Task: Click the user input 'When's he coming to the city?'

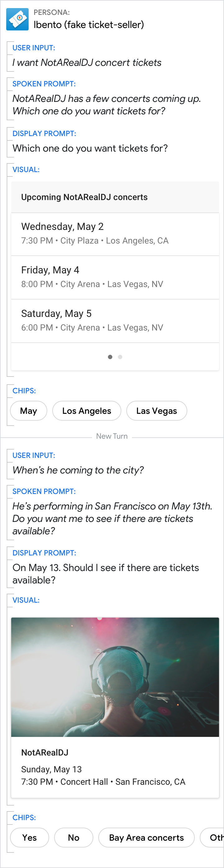Action: pos(78,470)
